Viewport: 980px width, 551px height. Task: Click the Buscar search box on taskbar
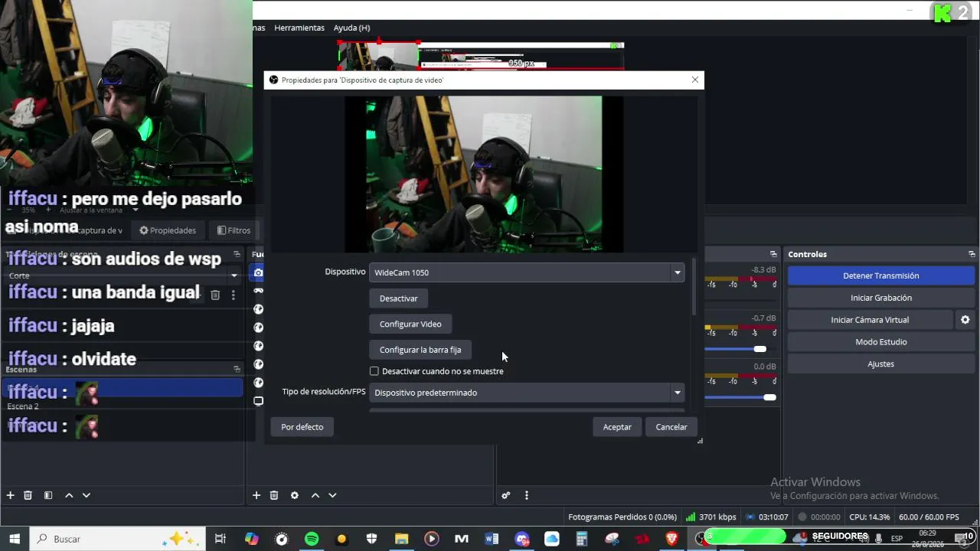click(x=118, y=539)
